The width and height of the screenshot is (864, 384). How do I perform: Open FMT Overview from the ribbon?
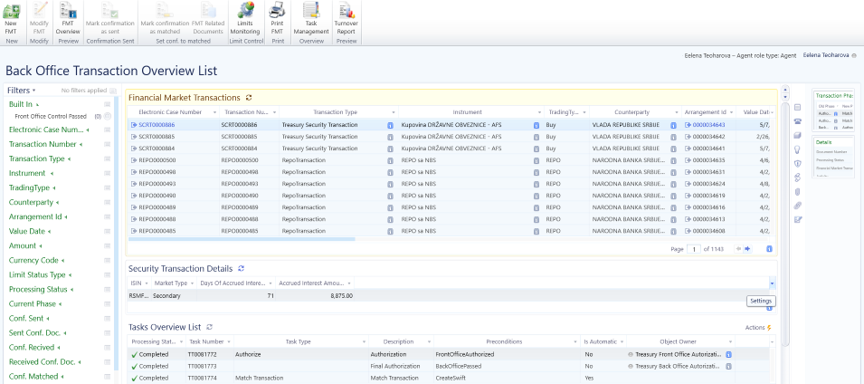coord(68,10)
